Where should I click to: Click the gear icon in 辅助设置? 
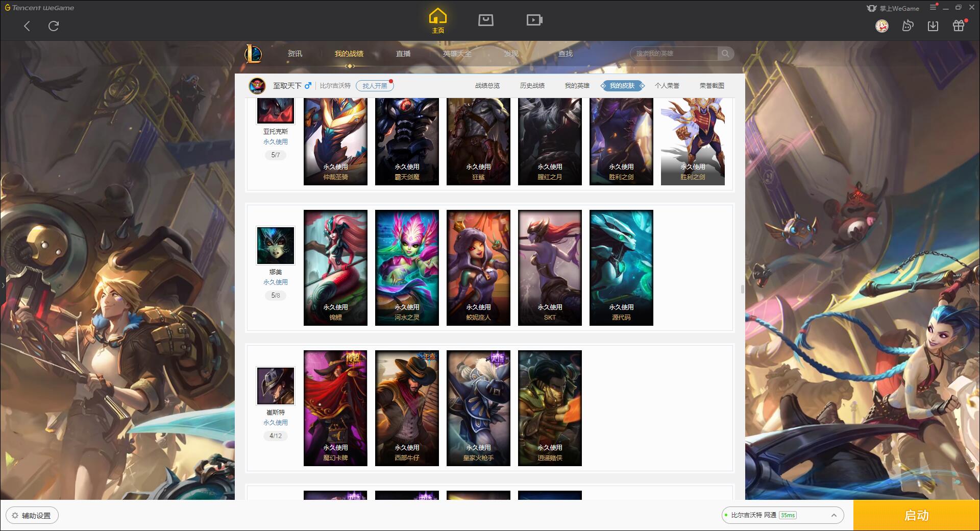pos(15,516)
